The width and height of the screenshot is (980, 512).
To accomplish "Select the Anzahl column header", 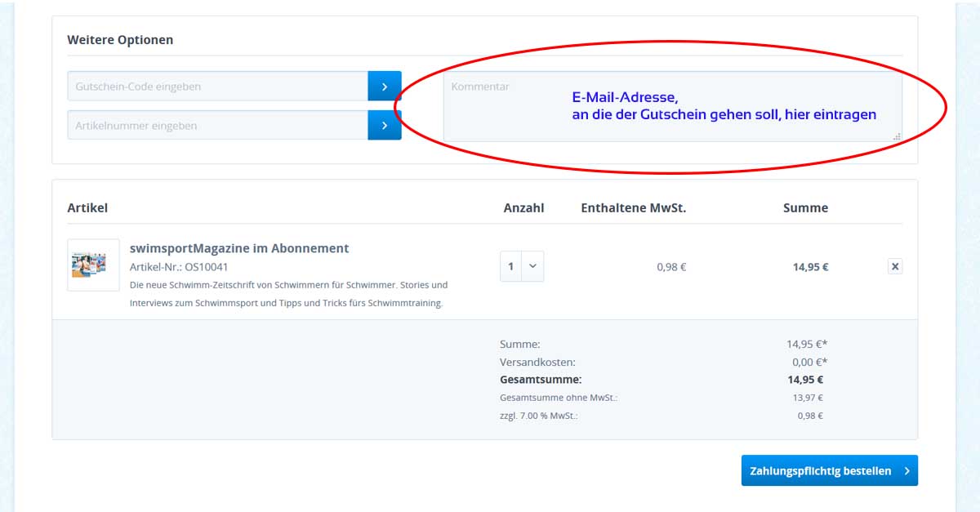I will click(x=523, y=208).
